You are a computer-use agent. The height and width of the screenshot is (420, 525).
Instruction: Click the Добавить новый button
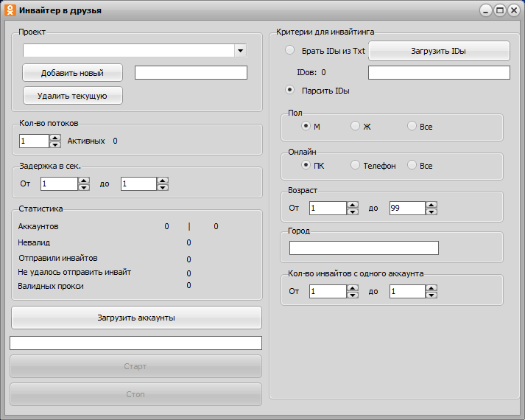72,73
